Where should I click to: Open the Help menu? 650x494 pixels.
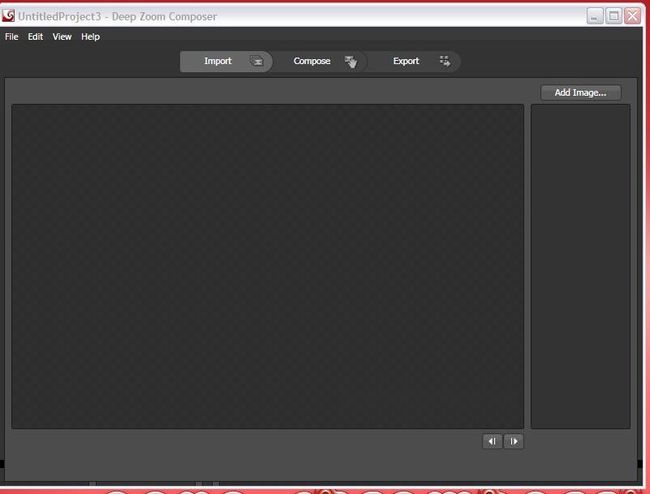coord(90,37)
